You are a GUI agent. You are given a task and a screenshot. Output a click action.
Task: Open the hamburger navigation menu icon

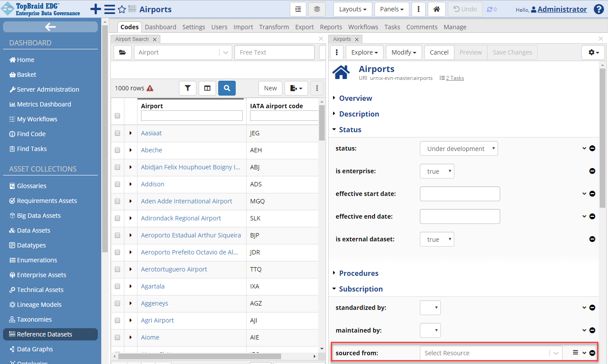110,9
